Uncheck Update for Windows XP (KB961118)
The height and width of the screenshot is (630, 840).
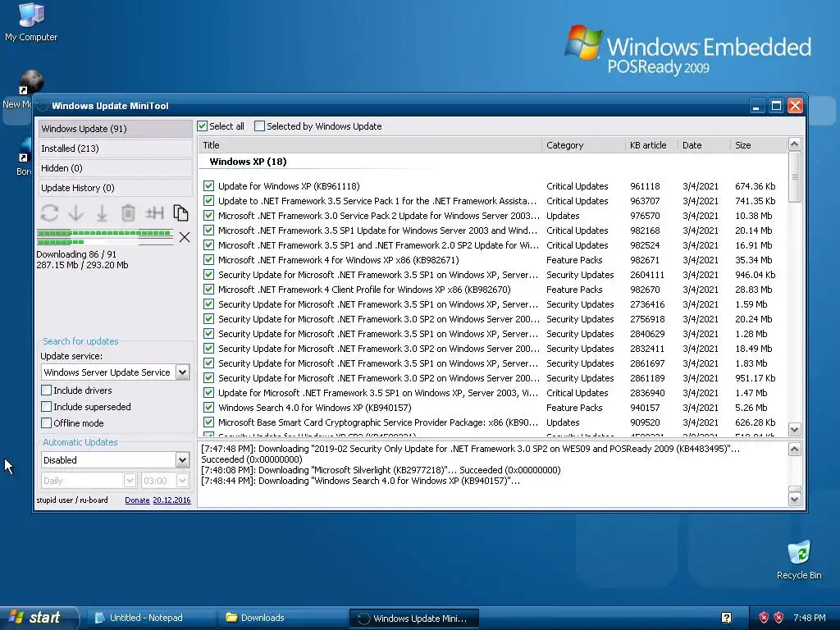(209, 186)
